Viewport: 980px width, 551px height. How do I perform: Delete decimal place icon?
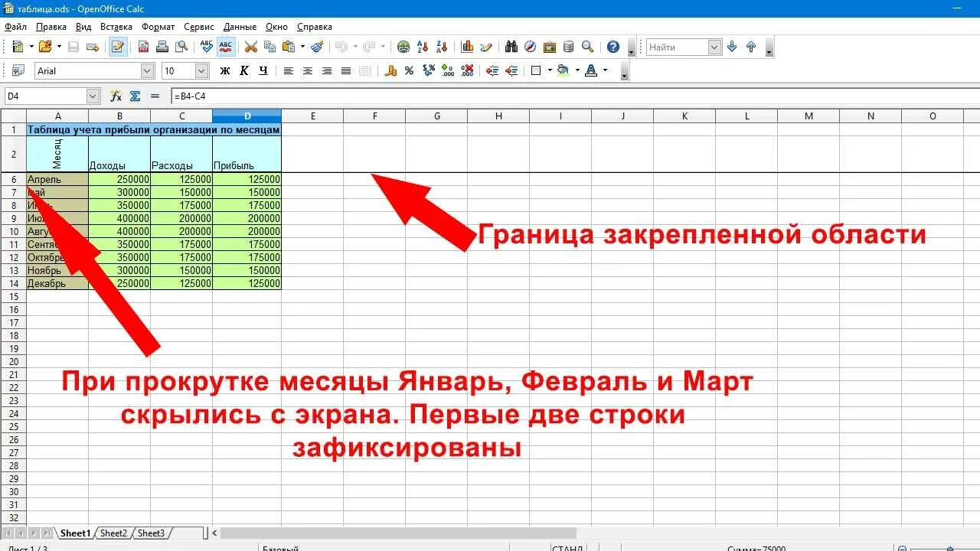[467, 70]
